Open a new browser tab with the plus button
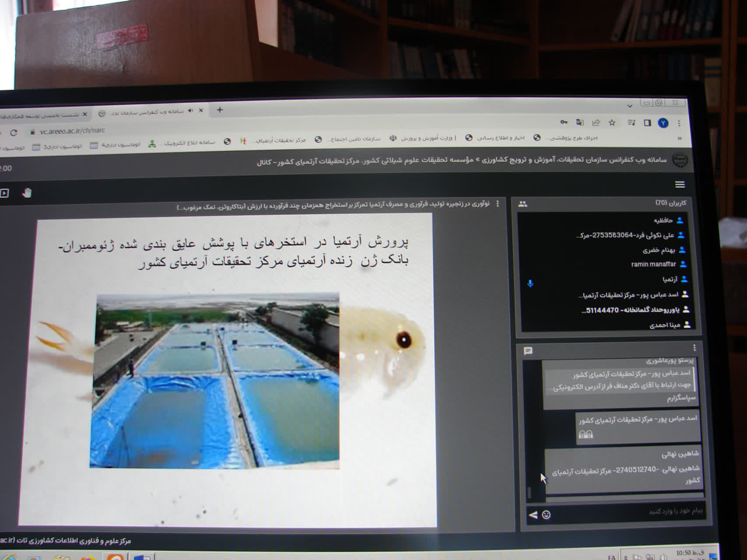This screenshot has width=747, height=560. pos(220,110)
